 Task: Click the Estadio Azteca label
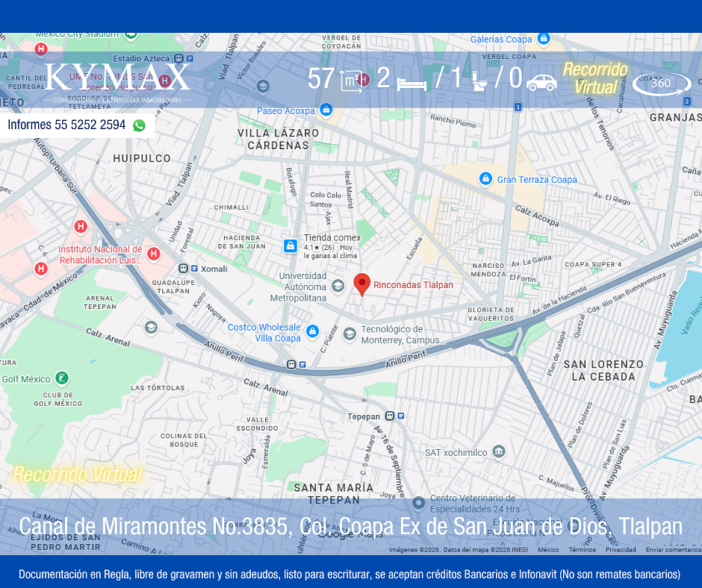tap(141, 59)
